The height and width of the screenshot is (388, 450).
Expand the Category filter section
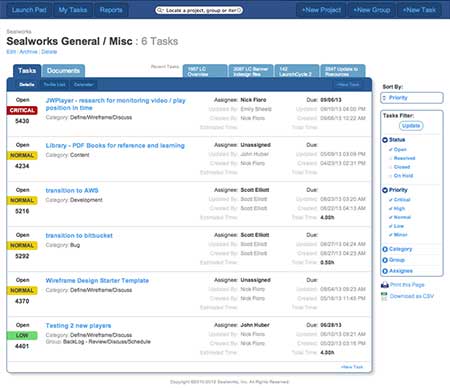(397, 249)
